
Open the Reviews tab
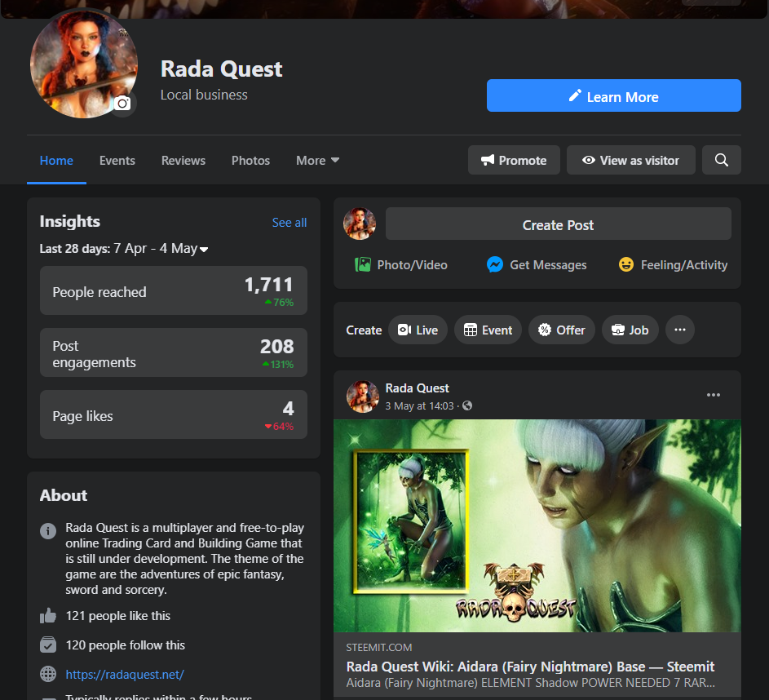tap(183, 161)
